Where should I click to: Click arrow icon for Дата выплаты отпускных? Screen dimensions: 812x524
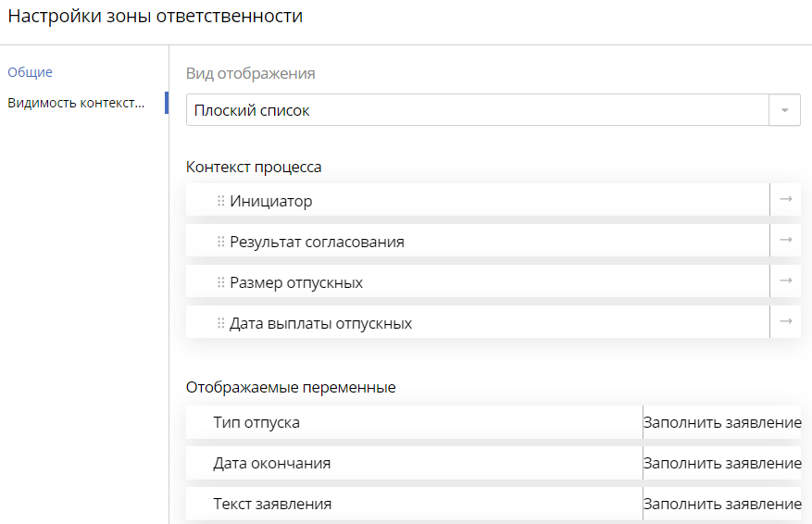785,321
